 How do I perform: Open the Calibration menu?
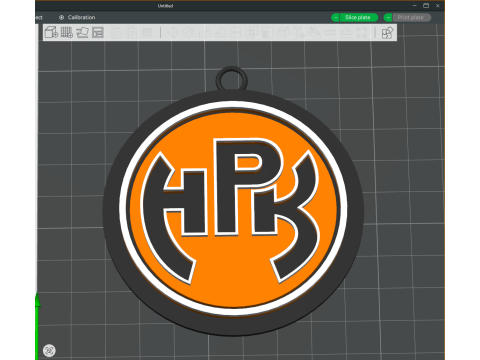(x=77, y=17)
